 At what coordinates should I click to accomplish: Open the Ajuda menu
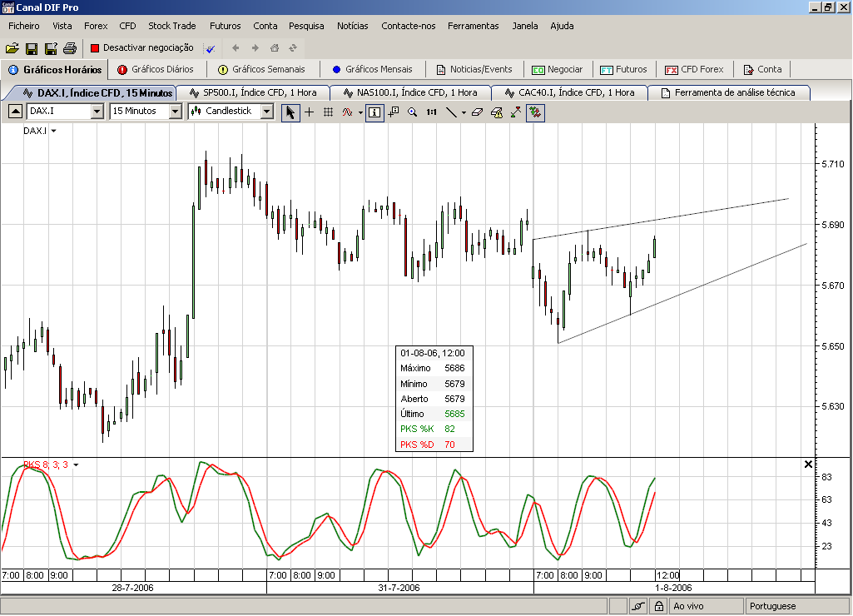pyautogui.click(x=562, y=26)
